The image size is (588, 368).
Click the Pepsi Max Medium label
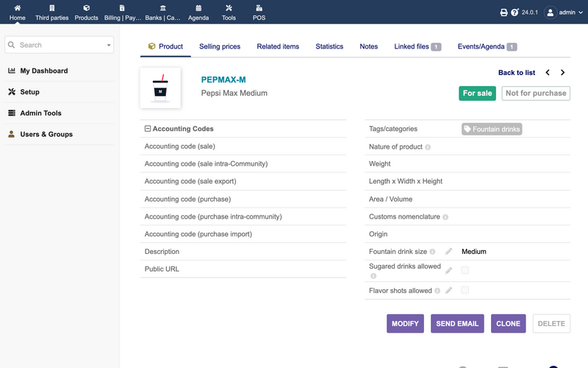(234, 93)
